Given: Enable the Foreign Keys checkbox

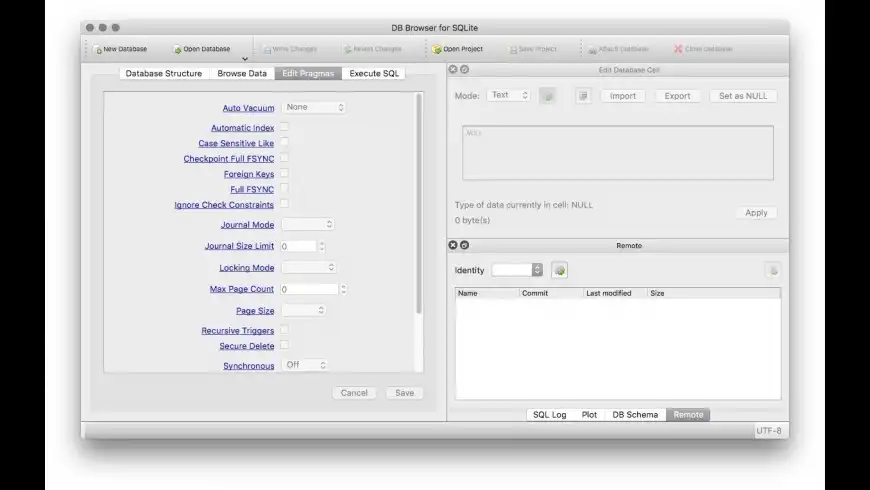Looking at the screenshot, I should 284,173.
